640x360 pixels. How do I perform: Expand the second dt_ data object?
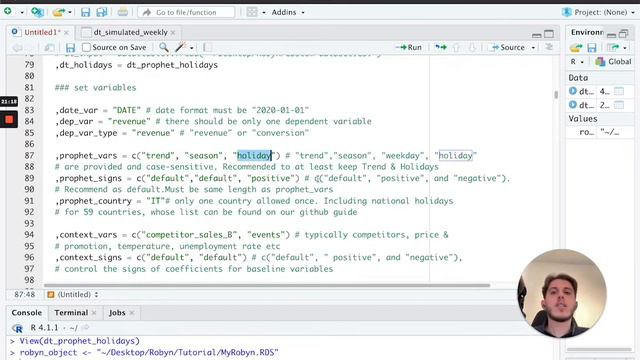coord(573,104)
